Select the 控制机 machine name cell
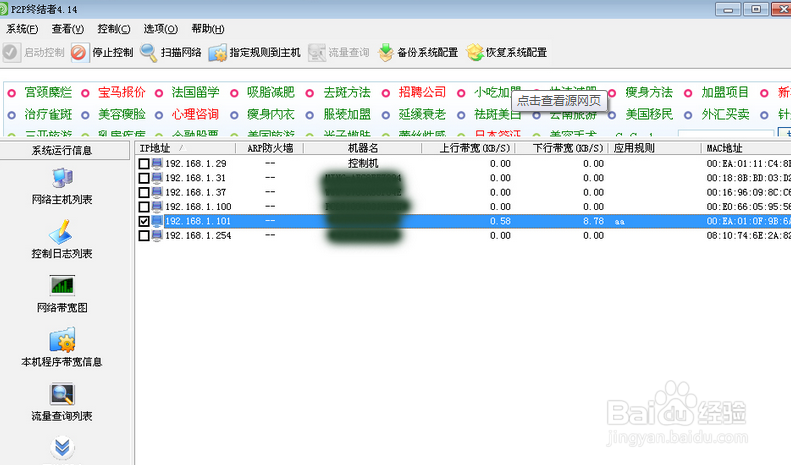Screen dimensions: 791x465 pos(363,163)
